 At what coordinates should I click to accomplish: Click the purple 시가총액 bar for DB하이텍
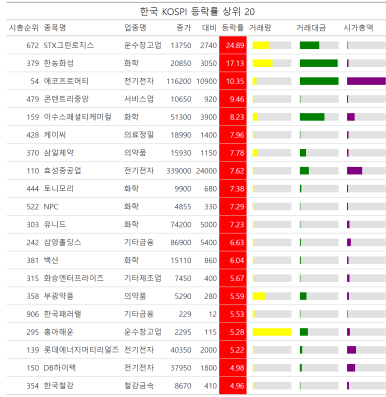point(351,368)
